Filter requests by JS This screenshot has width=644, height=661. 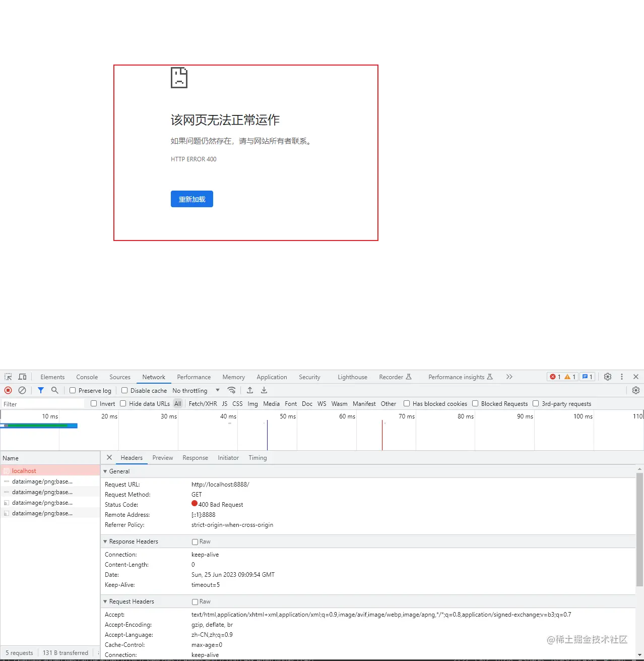225,404
